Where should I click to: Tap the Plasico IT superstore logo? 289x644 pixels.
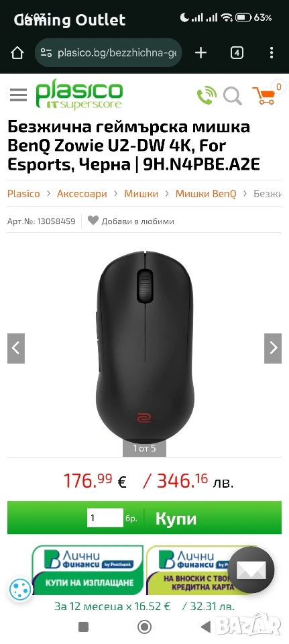pyautogui.click(x=79, y=95)
